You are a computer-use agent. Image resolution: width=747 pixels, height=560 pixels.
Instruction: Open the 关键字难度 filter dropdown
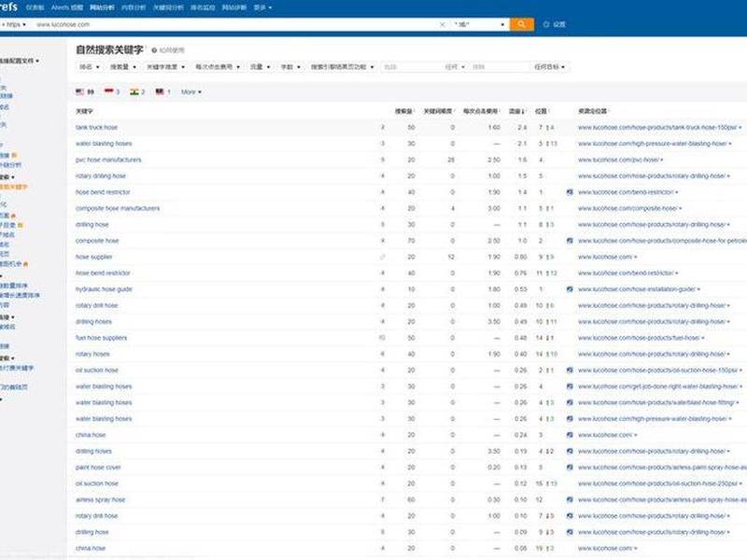click(x=165, y=67)
